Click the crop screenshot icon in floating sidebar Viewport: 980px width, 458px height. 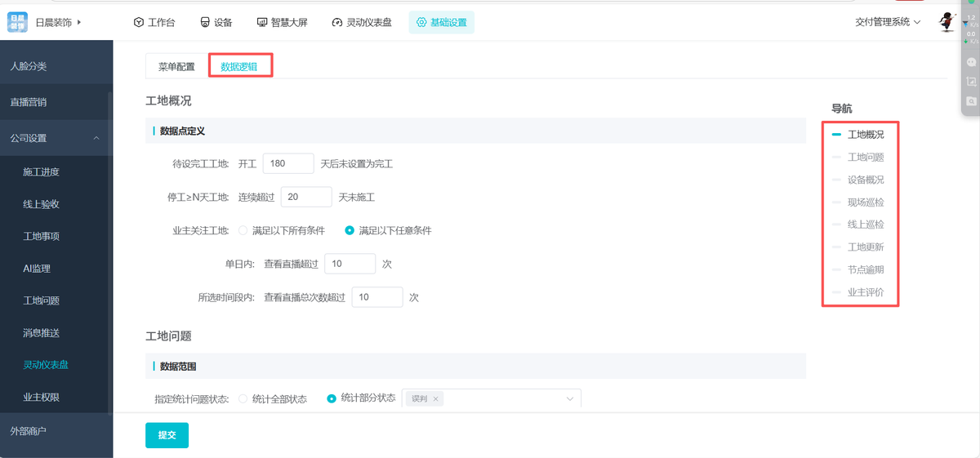(971, 82)
